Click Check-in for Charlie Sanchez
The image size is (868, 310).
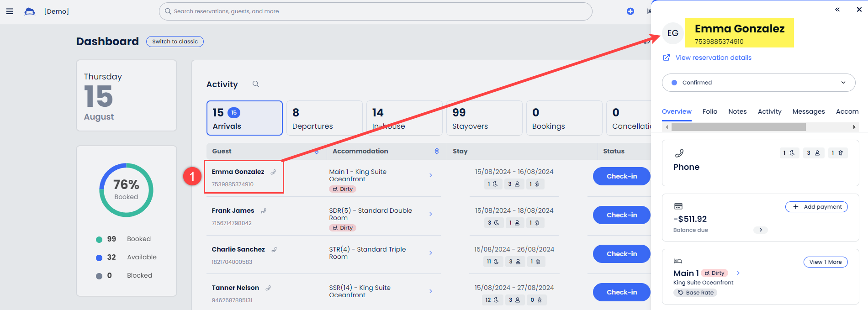pyautogui.click(x=621, y=254)
